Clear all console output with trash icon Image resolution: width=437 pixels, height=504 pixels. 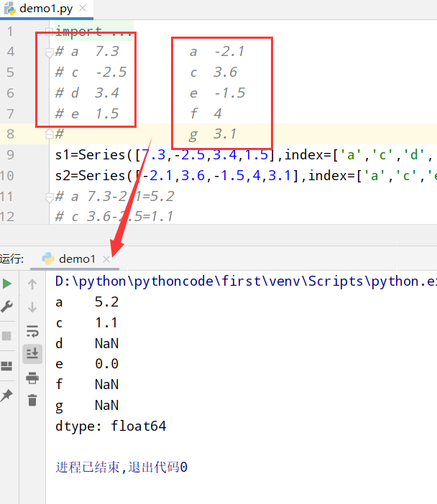coord(32,400)
